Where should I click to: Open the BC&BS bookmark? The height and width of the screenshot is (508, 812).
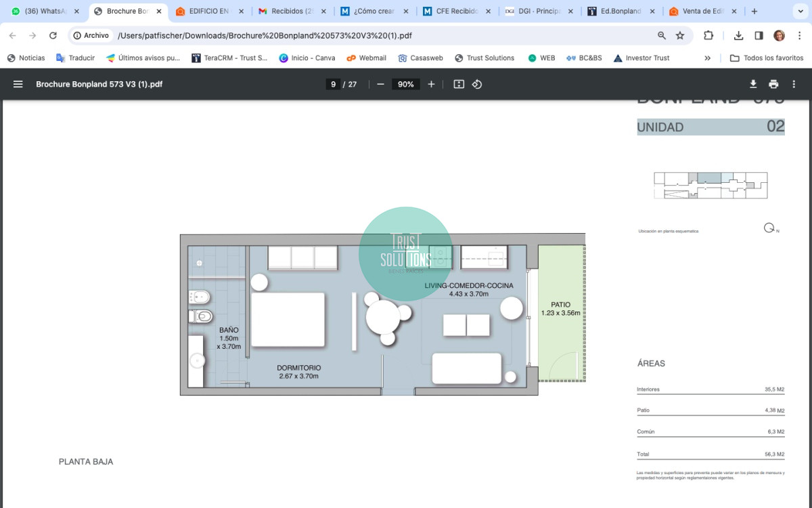584,58
